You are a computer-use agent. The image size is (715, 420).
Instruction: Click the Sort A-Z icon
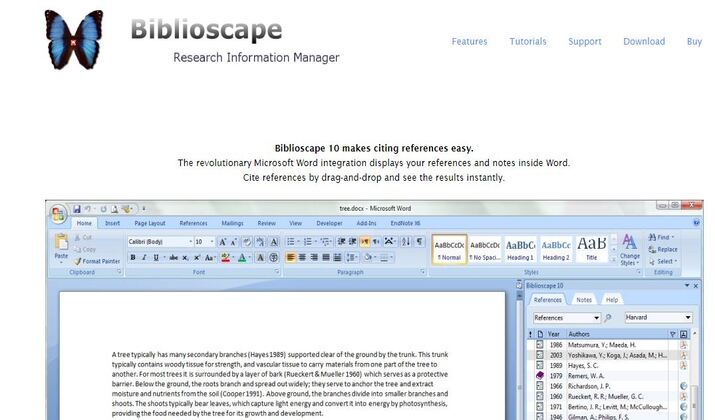406,242
